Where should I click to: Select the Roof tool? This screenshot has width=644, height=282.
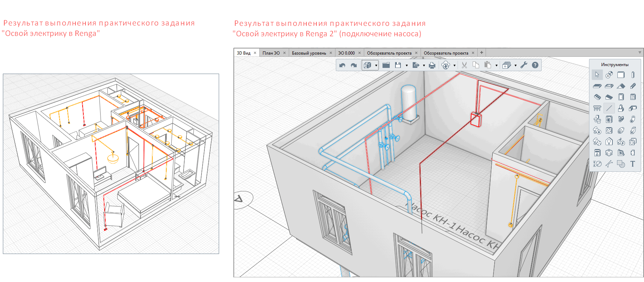[x=621, y=86]
